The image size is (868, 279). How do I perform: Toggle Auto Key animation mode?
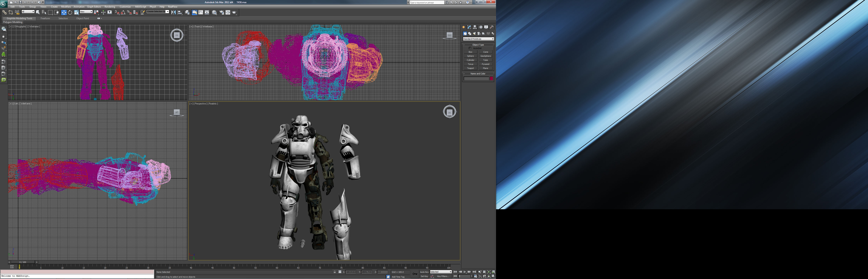coord(424,272)
